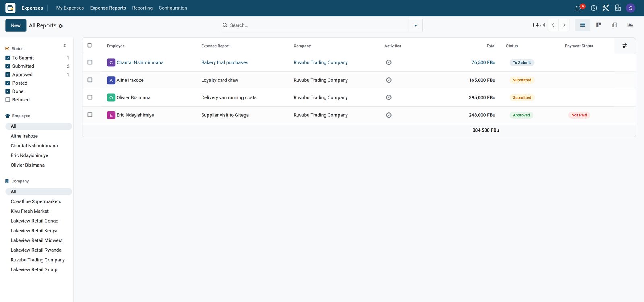Filter by company Coastline Supermarkets
The width and height of the screenshot is (644, 302).
[x=36, y=201]
